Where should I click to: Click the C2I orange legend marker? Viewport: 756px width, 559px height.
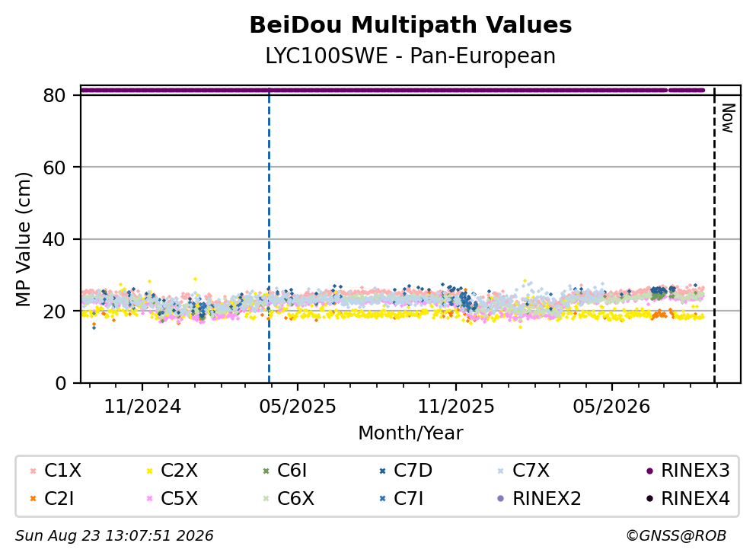pyautogui.click(x=33, y=498)
